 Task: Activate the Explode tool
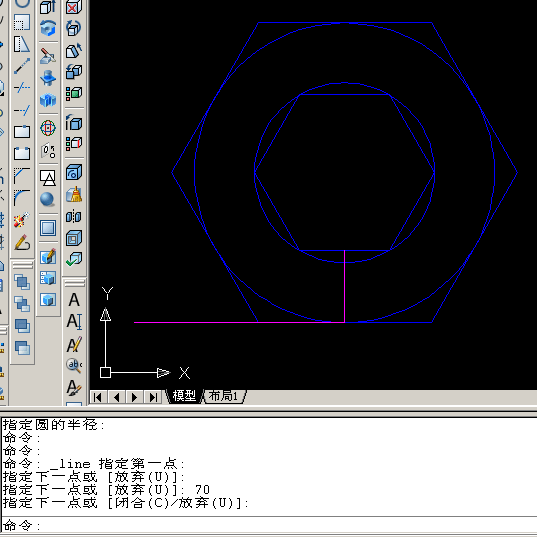pyautogui.click(x=22, y=220)
